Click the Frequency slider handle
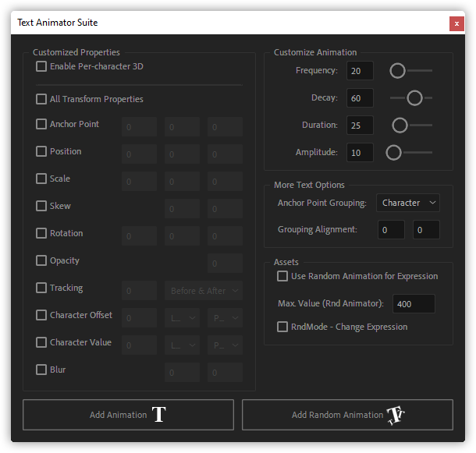The width and height of the screenshot is (476, 453). click(397, 71)
